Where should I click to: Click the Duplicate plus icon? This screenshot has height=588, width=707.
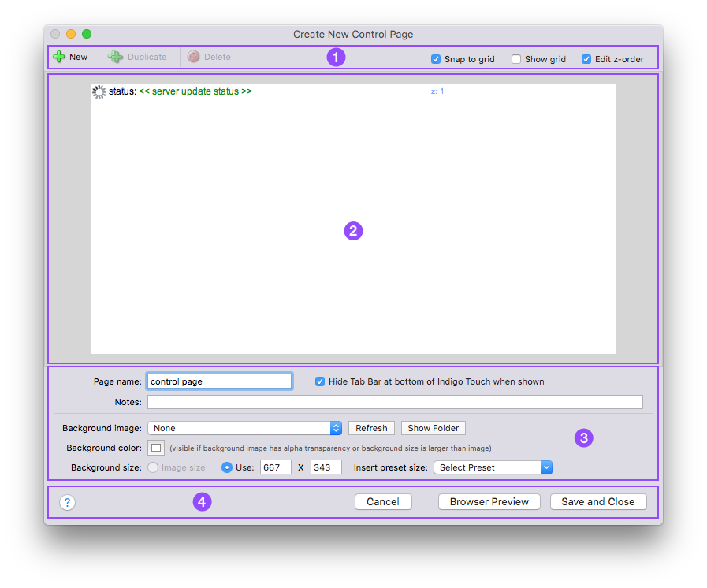pos(115,57)
